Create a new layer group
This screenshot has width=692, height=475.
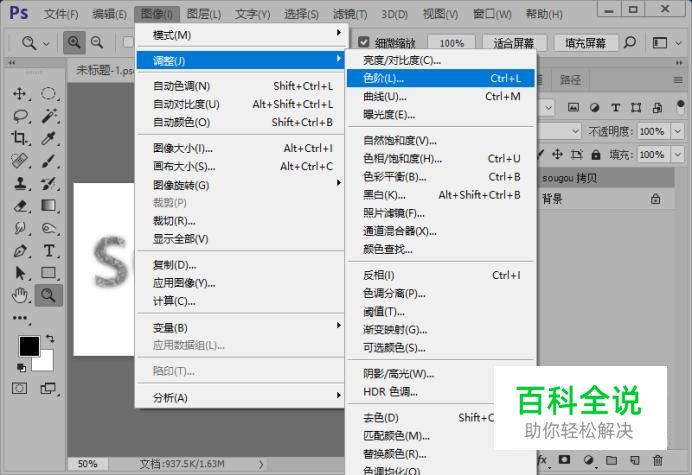[x=611, y=460]
